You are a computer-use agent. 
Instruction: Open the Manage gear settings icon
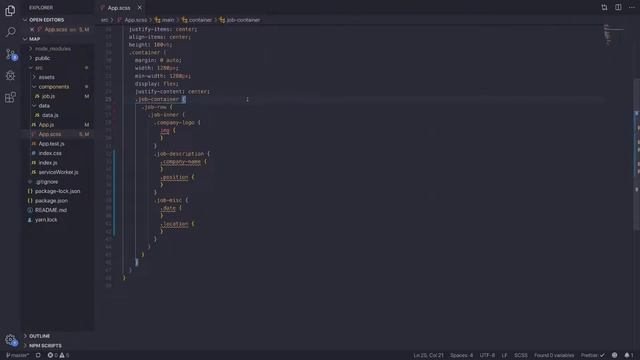coord(11,340)
